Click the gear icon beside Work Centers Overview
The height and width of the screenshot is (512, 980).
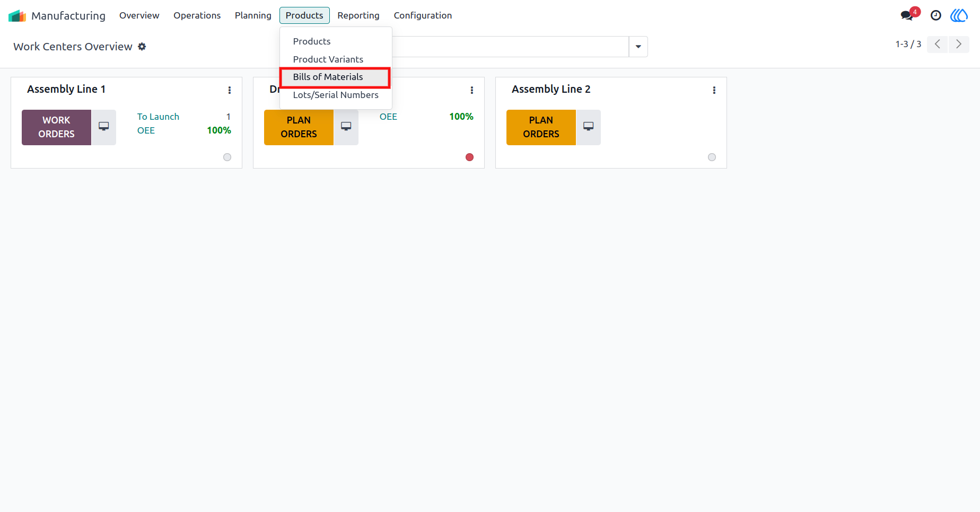coord(142,47)
